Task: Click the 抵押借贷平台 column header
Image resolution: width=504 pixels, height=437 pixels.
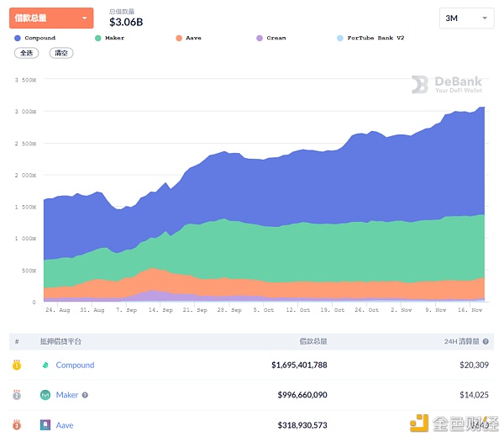Action: 60,341
